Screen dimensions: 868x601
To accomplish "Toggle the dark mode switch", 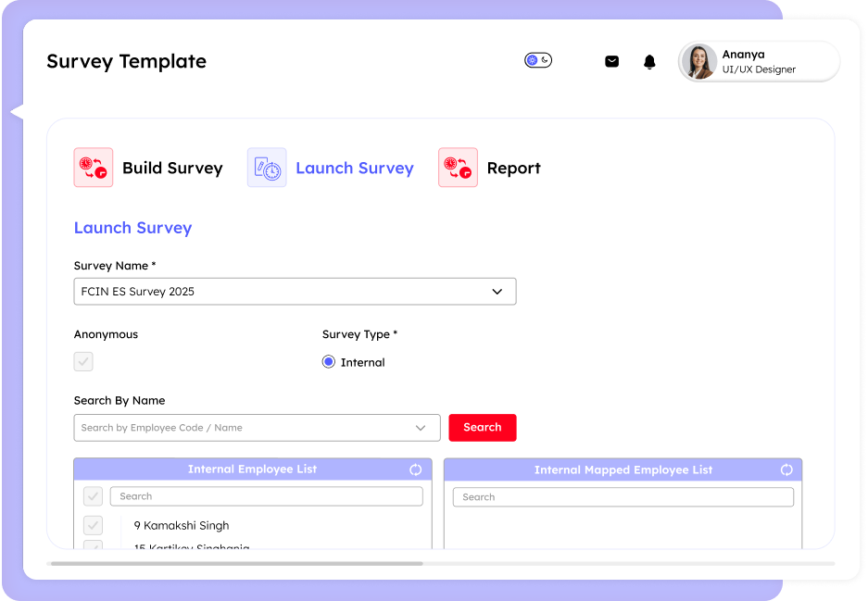I will 538,60.
